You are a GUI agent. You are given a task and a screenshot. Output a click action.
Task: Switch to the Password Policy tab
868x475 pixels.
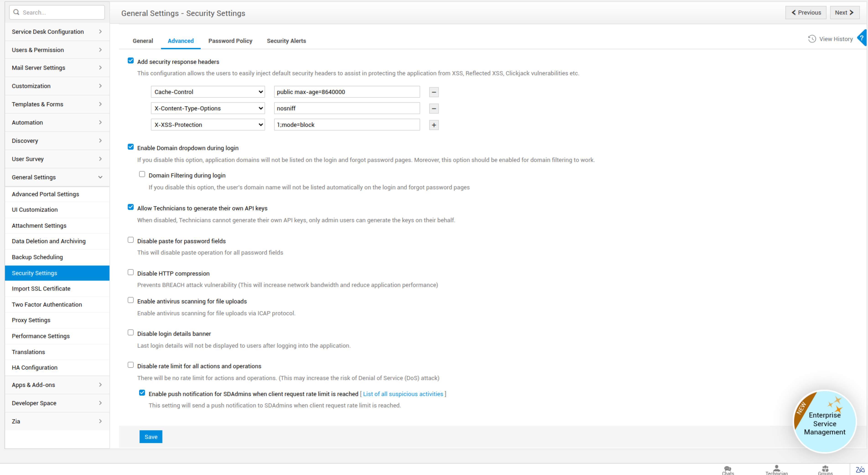pyautogui.click(x=230, y=40)
